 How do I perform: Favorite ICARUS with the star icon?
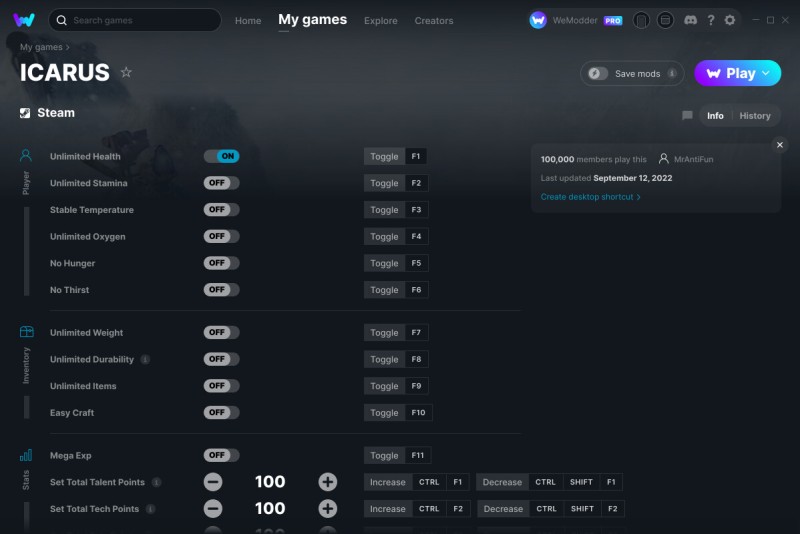[126, 72]
